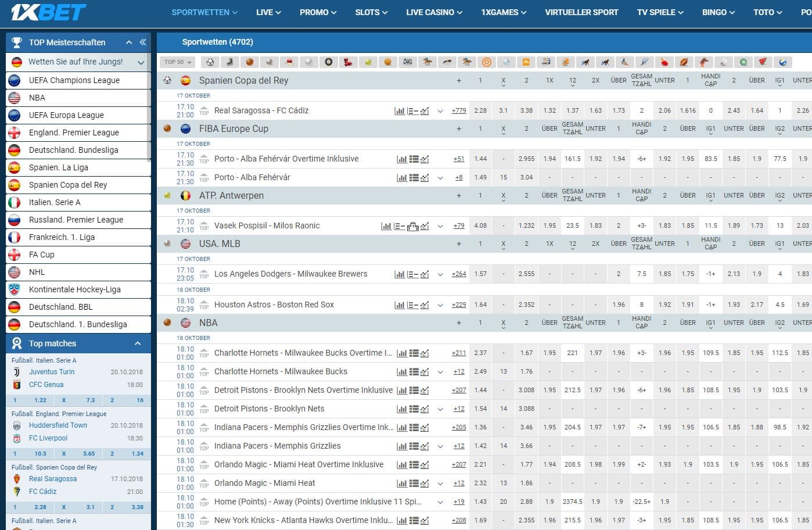The height and width of the screenshot is (530, 812).
Task: Select the badminton racket filter icon
Action: (x=645, y=62)
